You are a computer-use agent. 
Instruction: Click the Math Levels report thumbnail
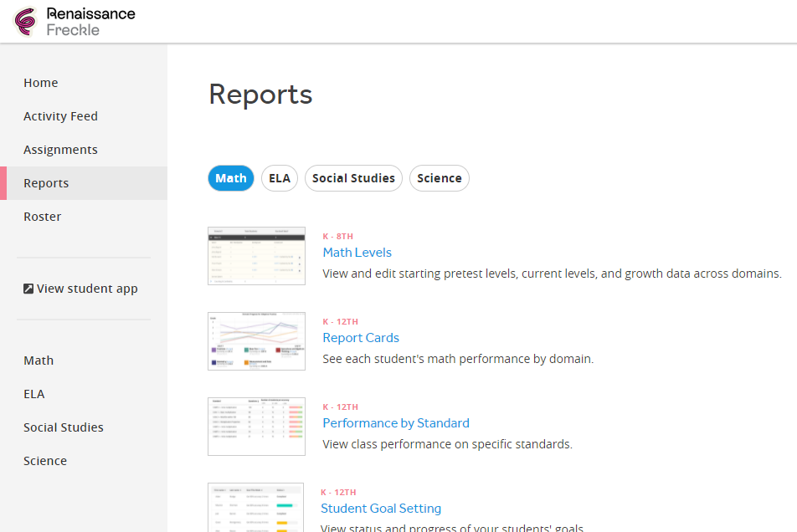[x=257, y=256]
